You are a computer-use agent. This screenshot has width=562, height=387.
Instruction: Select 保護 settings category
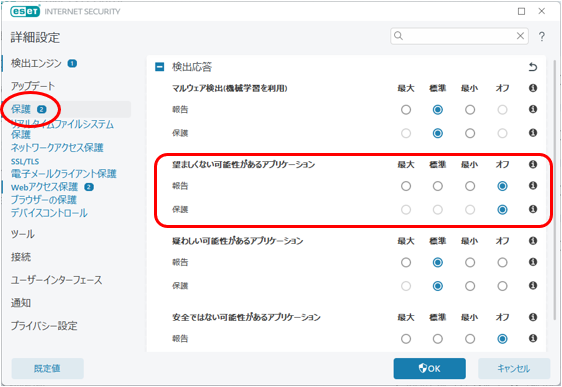coord(21,109)
